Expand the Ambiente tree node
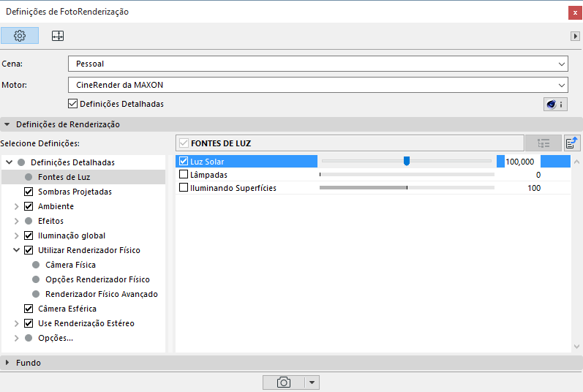Viewport: 583px width, 392px height. click(16, 206)
